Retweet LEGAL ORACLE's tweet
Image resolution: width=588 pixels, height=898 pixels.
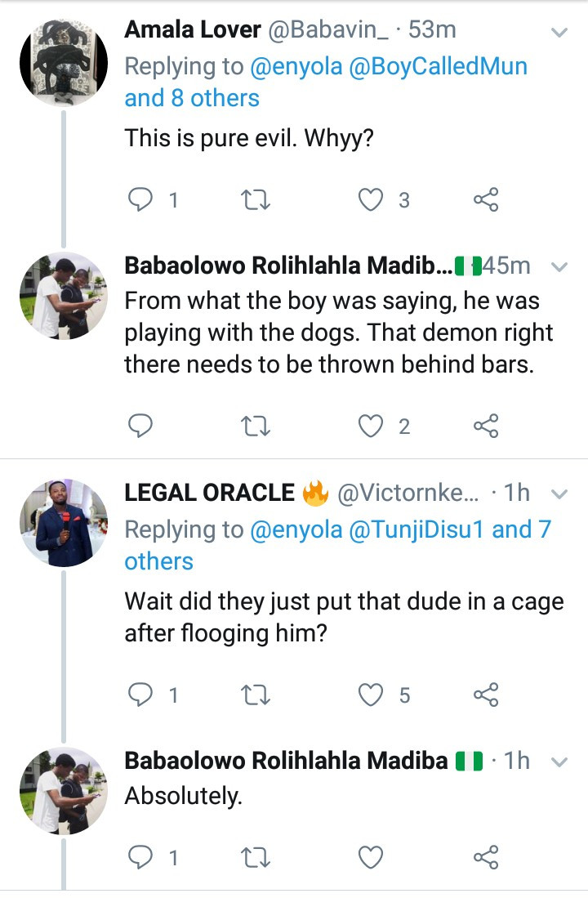[257, 695]
